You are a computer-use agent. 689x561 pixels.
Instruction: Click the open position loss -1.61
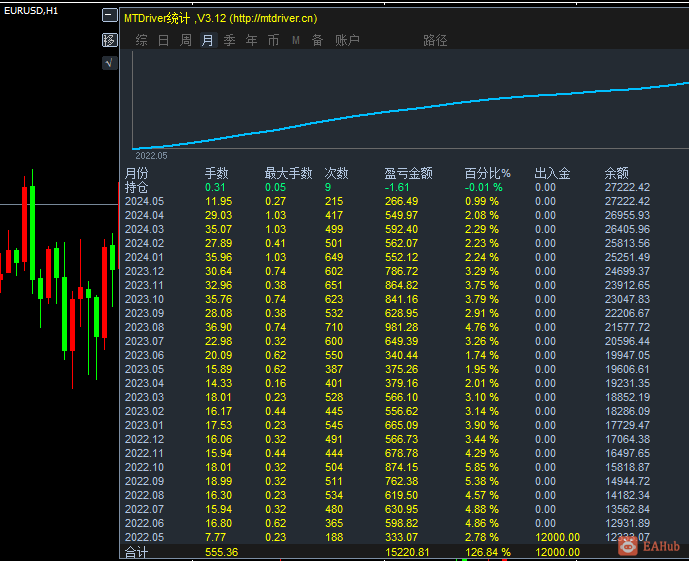[397, 188]
